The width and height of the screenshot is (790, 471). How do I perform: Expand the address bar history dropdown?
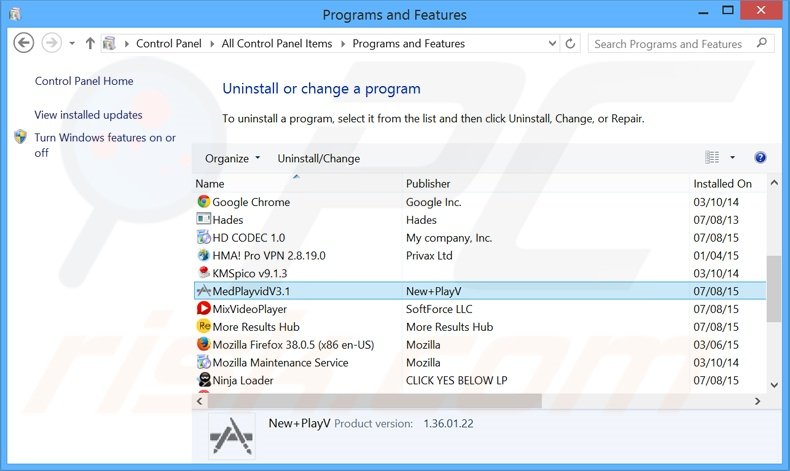[x=552, y=44]
